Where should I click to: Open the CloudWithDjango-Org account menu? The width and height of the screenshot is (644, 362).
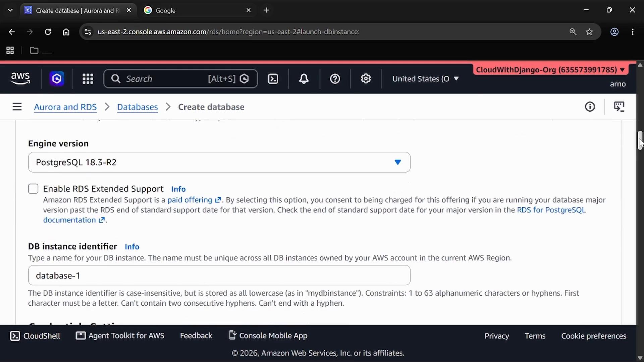(x=550, y=70)
